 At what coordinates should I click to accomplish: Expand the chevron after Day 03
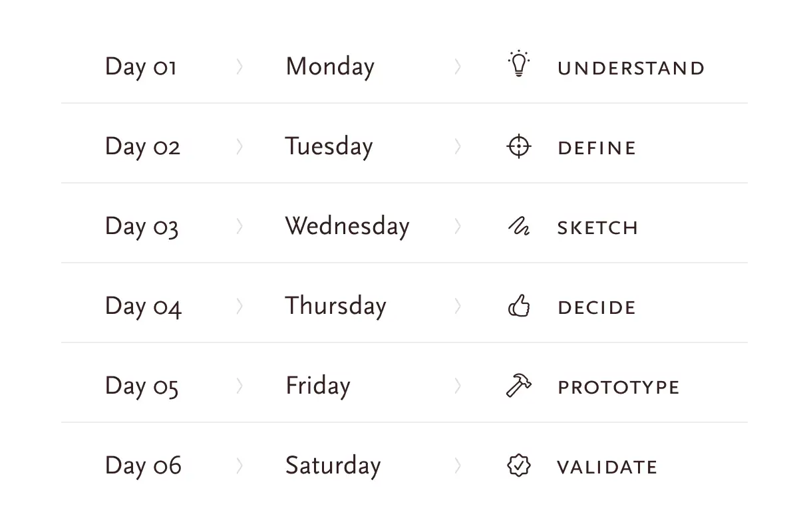[240, 226]
